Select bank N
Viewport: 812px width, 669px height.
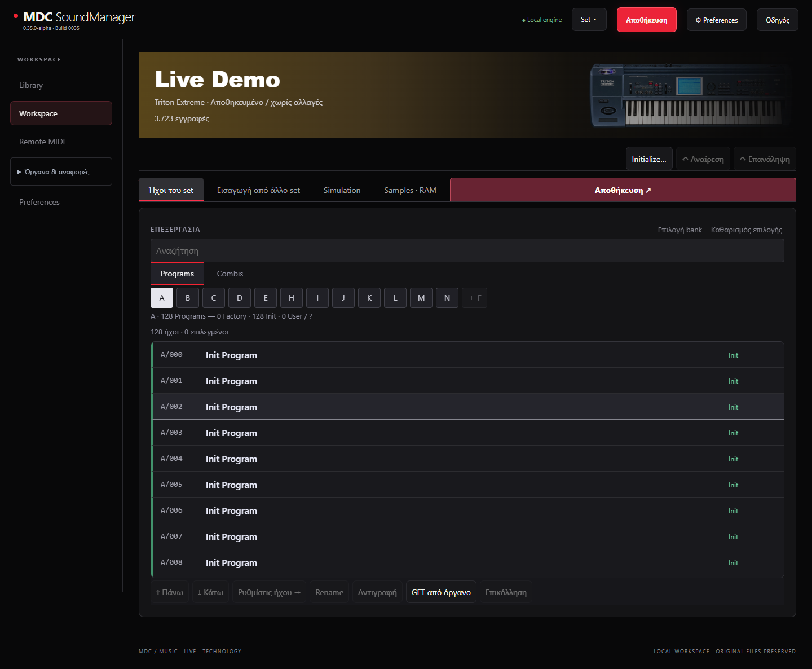point(447,298)
